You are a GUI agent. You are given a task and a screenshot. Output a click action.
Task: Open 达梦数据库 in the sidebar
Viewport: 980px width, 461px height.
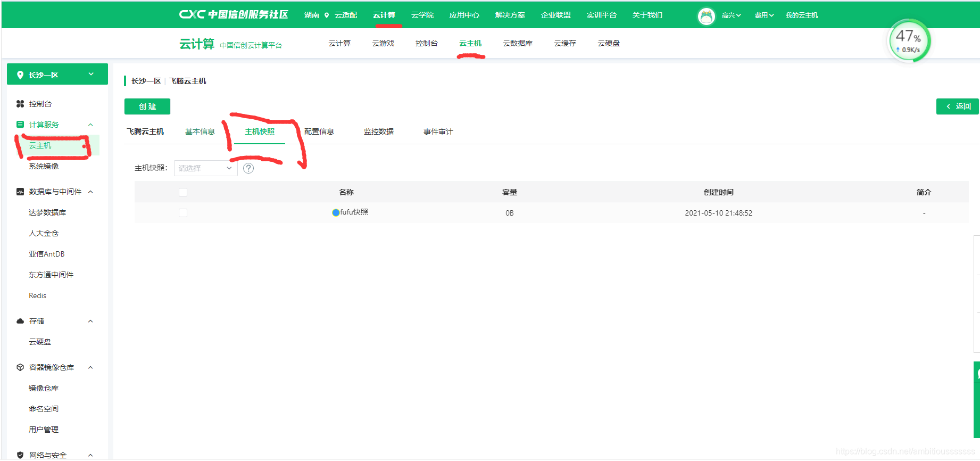pyautogui.click(x=47, y=212)
